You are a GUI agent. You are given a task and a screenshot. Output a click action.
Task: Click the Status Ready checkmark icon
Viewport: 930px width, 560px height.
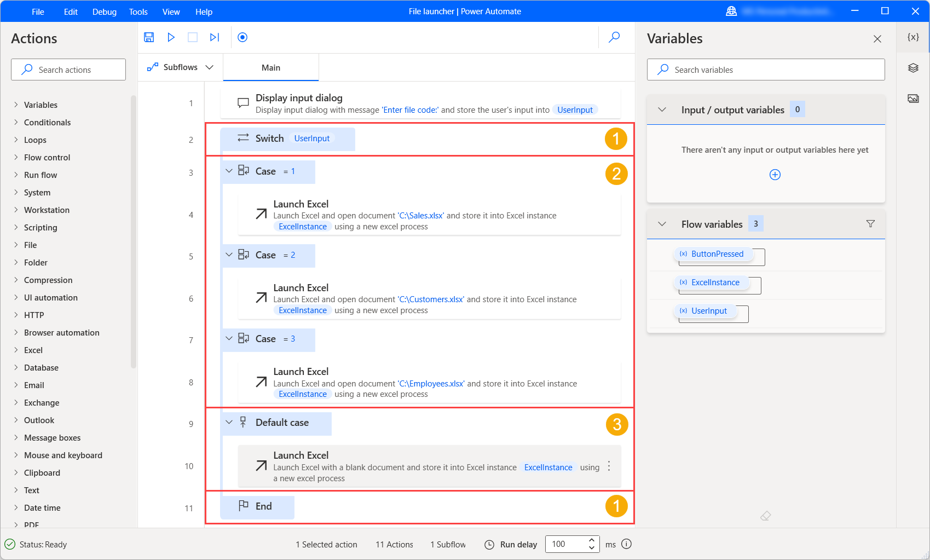pos(10,544)
